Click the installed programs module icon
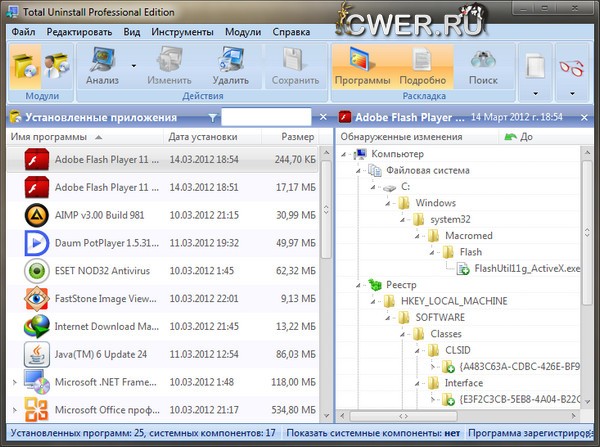600x447 pixels. point(25,65)
